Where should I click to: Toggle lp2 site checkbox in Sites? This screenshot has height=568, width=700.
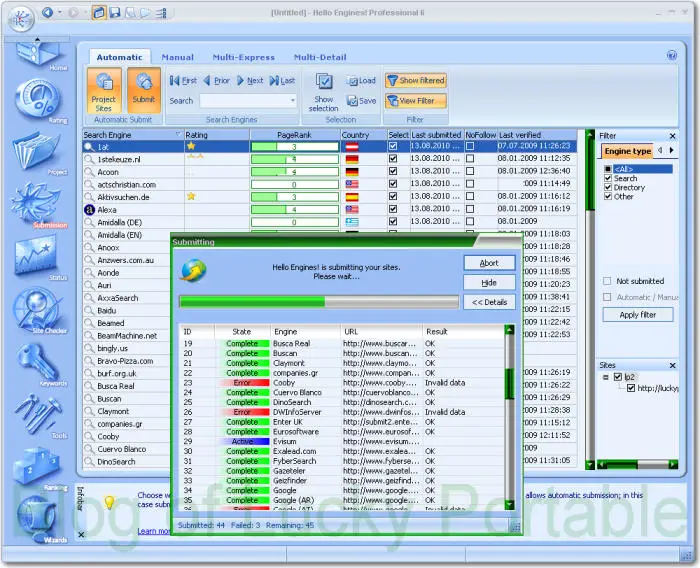(618, 377)
